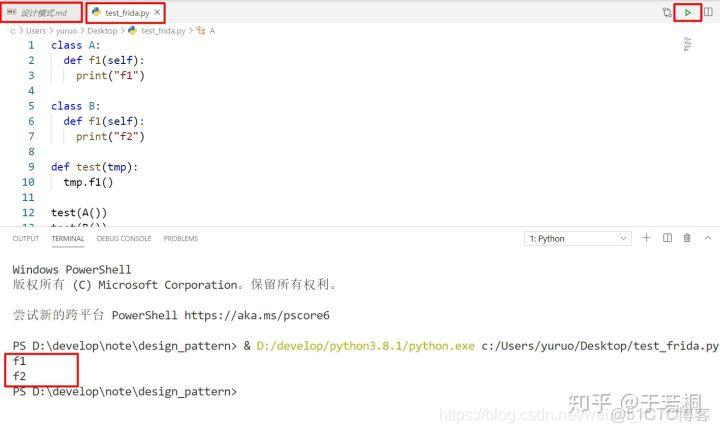Click the last PS D:\develop\note\design_pattern> prompt
The width and height of the screenshot is (720, 433).
click(x=125, y=392)
